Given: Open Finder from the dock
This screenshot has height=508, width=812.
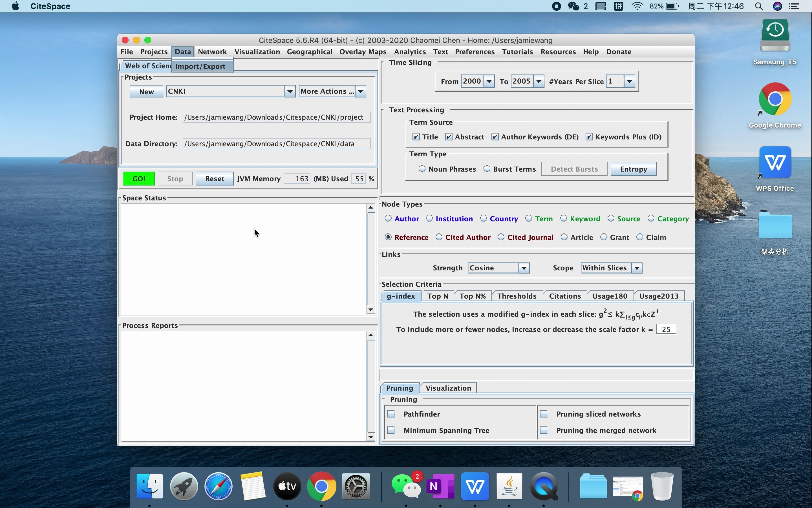Looking at the screenshot, I should [x=150, y=486].
